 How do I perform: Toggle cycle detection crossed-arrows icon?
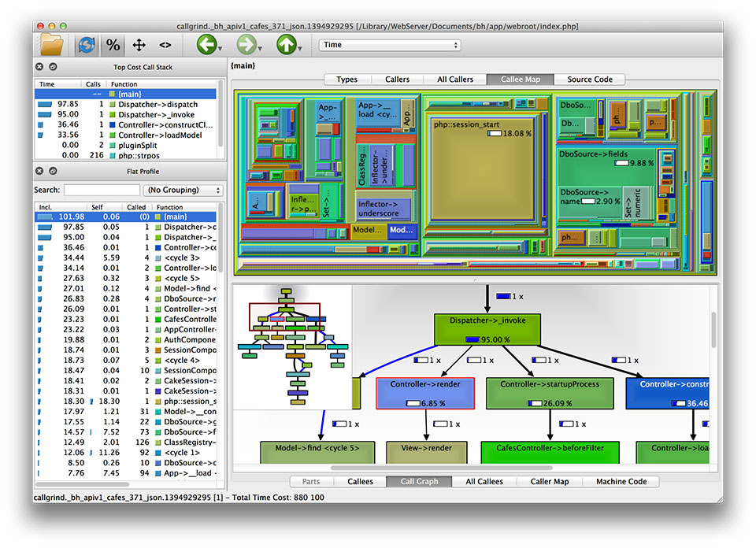[139, 46]
